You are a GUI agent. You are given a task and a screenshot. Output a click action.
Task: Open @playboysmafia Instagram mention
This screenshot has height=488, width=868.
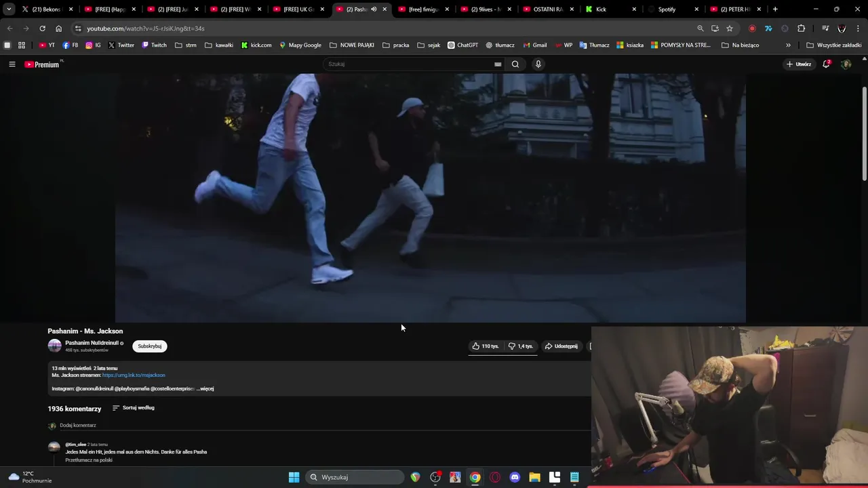pyautogui.click(x=132, y=389)
